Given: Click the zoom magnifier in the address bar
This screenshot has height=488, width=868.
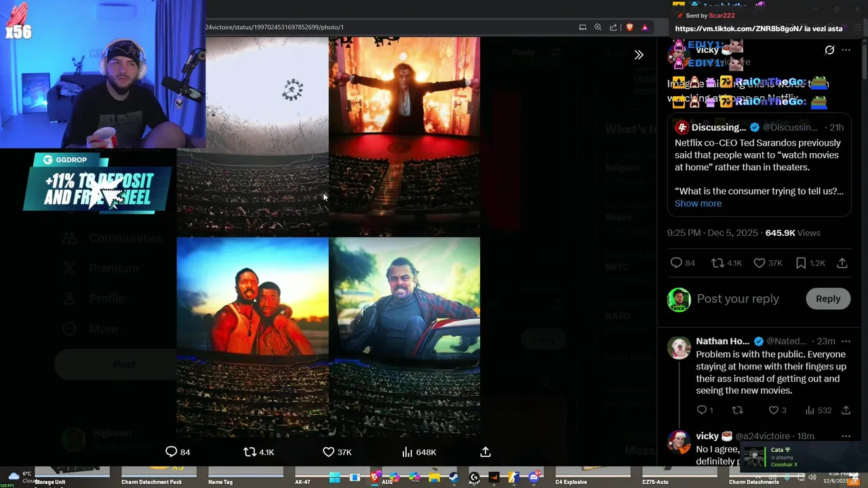Looking at the screenshot, I should coord(598,27).
